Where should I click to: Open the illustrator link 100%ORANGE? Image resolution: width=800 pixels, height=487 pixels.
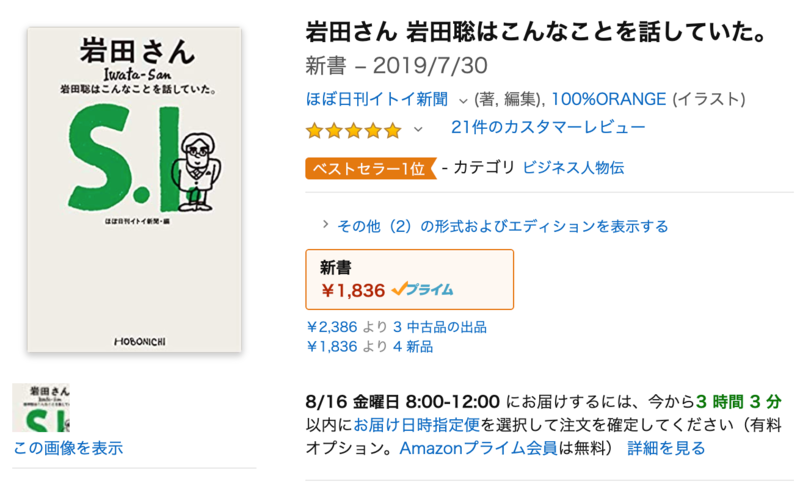(607, 99)
